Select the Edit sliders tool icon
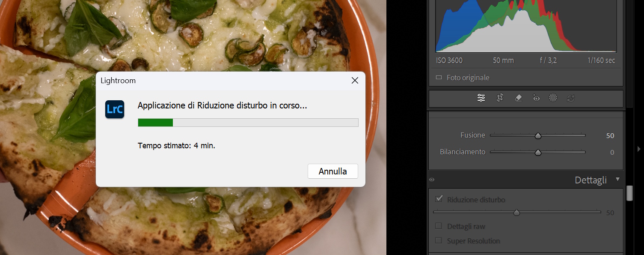The height and width of the screenshot is (255, 644). click(x=481, y=98)
